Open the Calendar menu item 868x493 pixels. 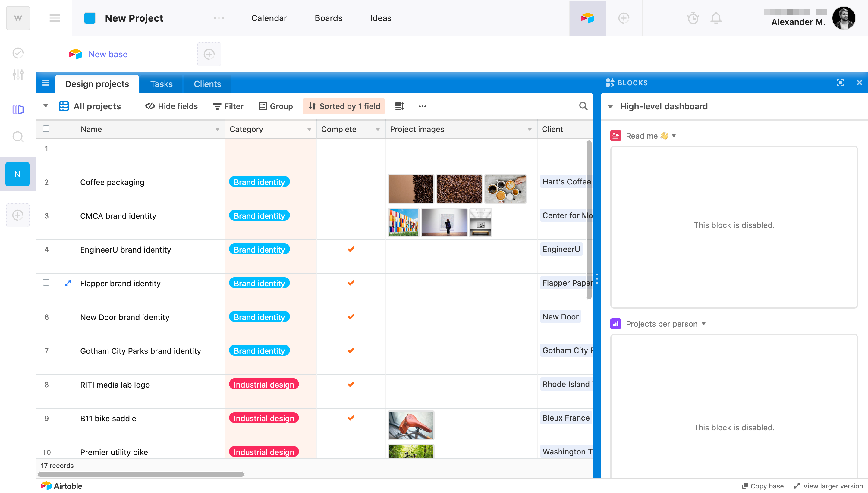click(x=269, y=18)
